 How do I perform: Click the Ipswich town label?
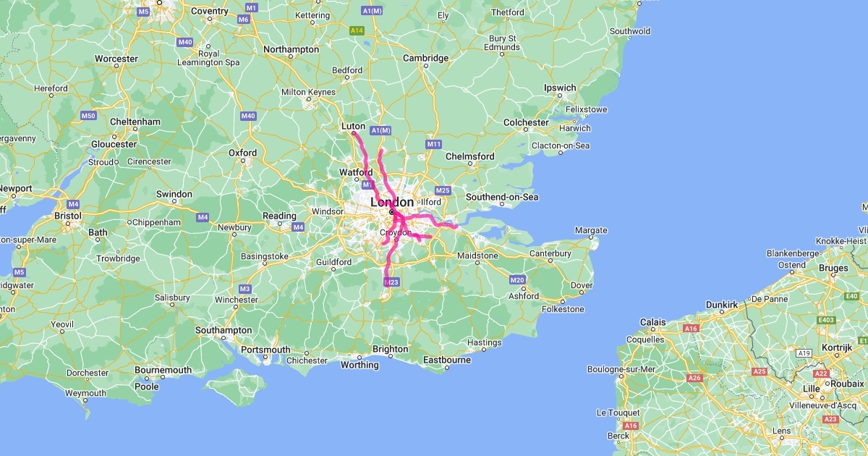click(561, 88)
